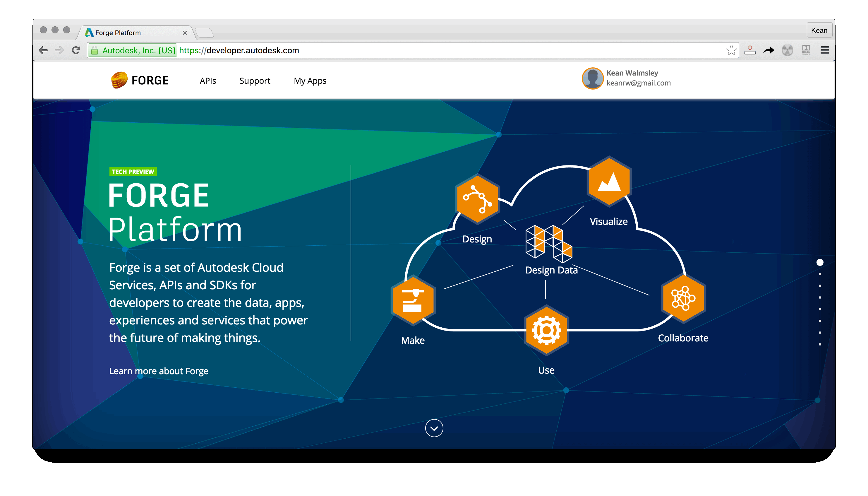Click the Collaborate network hexagon icon
Viewport: 868px width, 496px height.
(x=683, y=298)
